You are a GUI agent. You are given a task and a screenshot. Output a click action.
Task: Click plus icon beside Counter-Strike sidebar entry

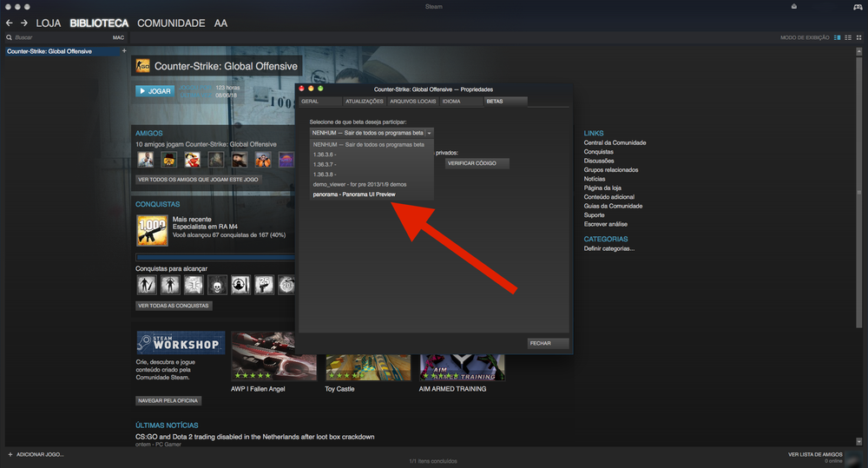click(124, 51)
